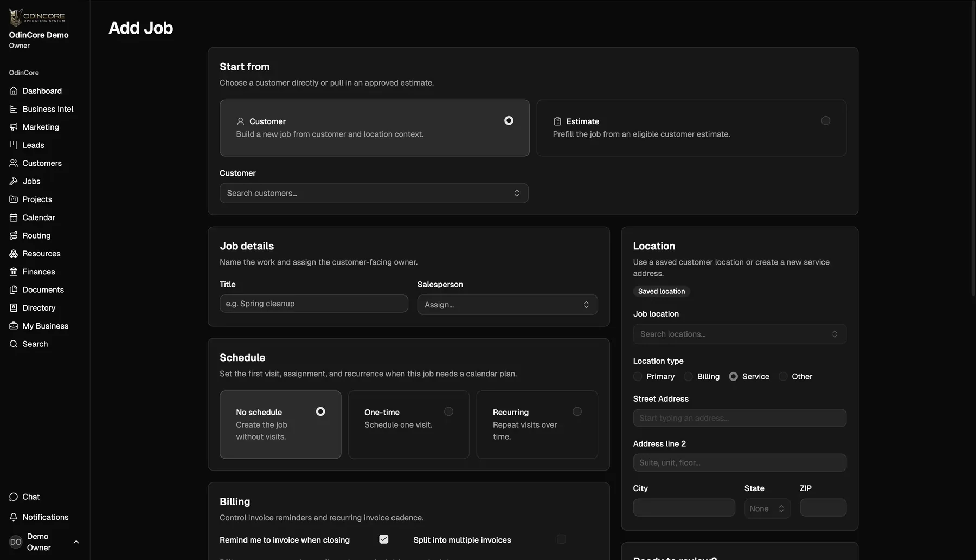Open the Jobs section
Screen dimensions: 976x560
(31, 181)
